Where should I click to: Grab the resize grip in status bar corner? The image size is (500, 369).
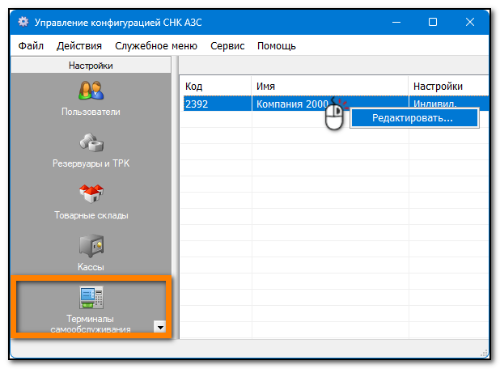[484, 353]
